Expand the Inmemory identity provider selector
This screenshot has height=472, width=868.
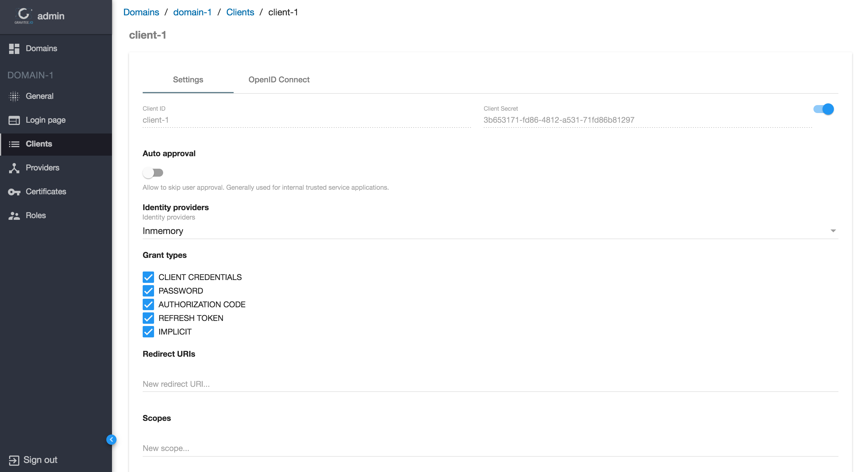click(x=472, y=231)
